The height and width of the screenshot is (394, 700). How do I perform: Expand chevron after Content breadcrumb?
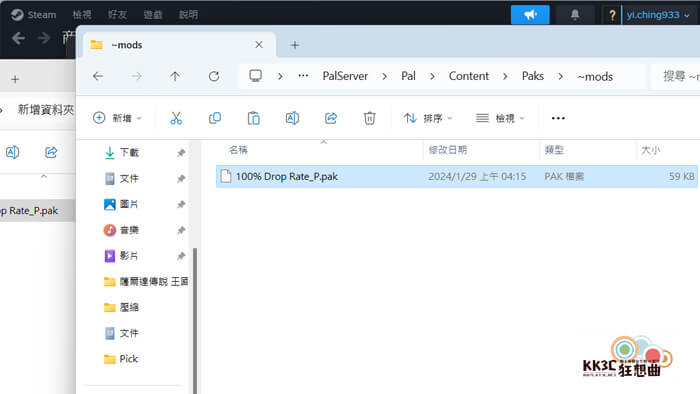tap(505, 77)
